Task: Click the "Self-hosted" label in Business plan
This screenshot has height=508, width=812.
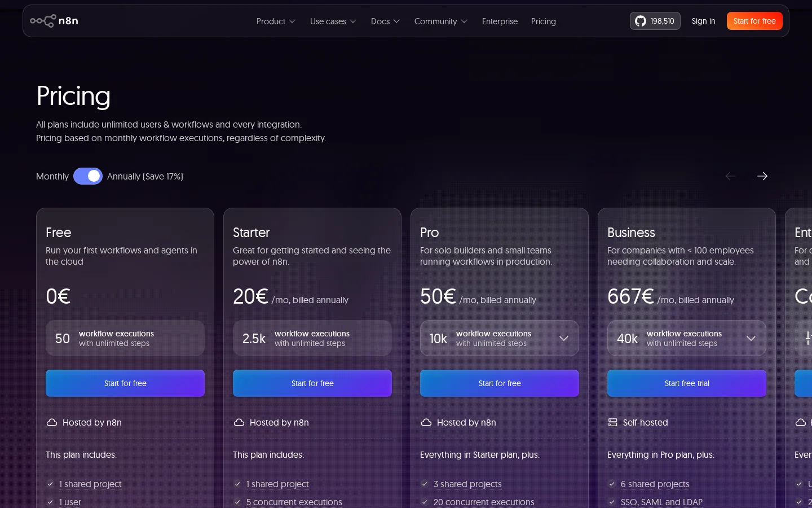Action: point(646,422)
